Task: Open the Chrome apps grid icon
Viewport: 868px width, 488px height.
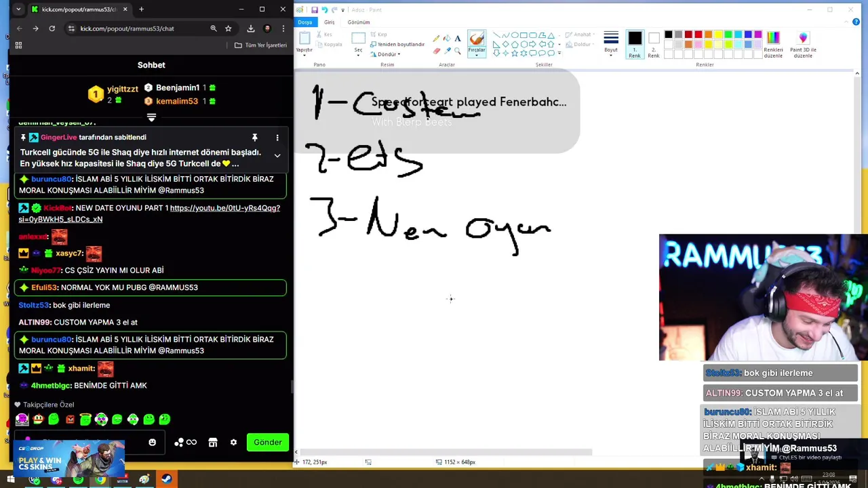Action: coord(18,45)
